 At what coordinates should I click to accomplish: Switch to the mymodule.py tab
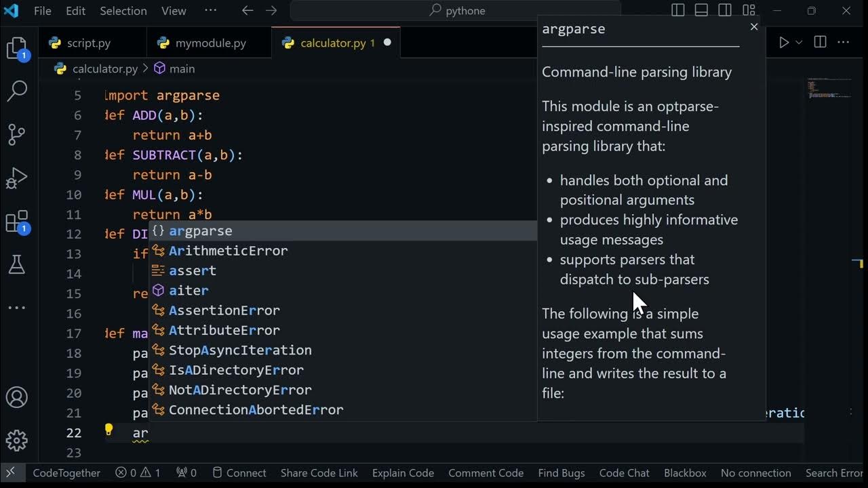click(210, 43)
